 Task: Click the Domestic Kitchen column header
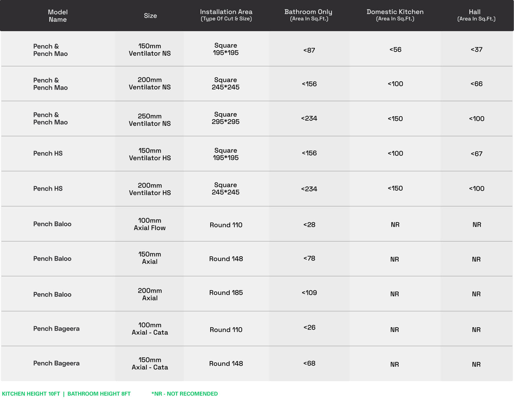coord(395,15)
